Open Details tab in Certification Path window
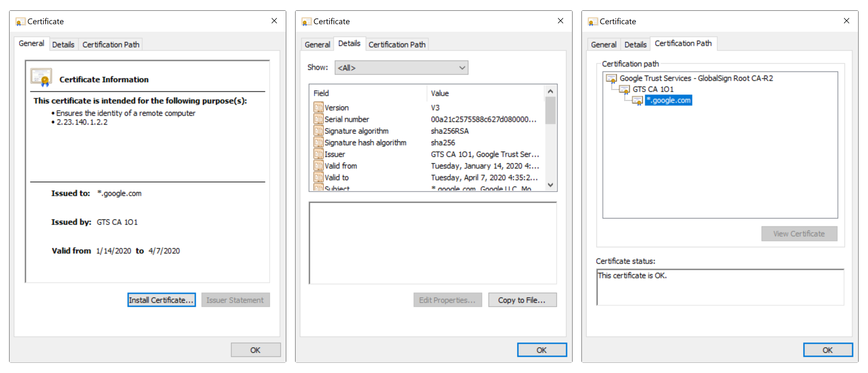 635,44
